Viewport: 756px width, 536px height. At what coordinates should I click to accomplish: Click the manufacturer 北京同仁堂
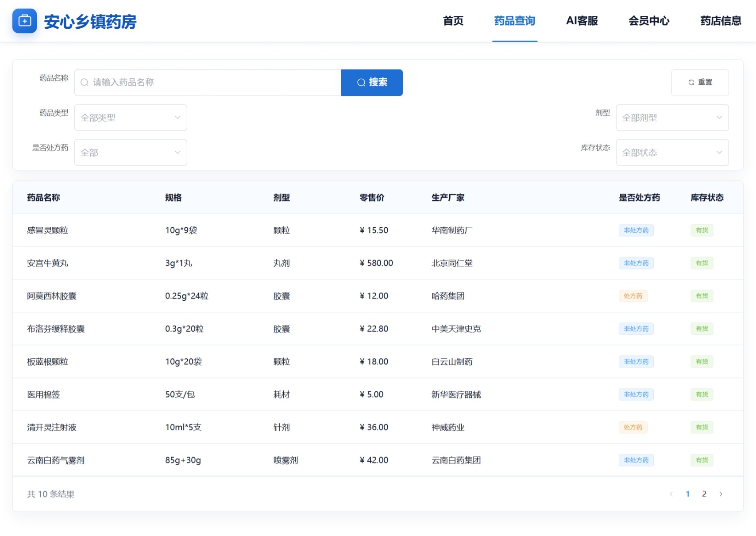452,263
